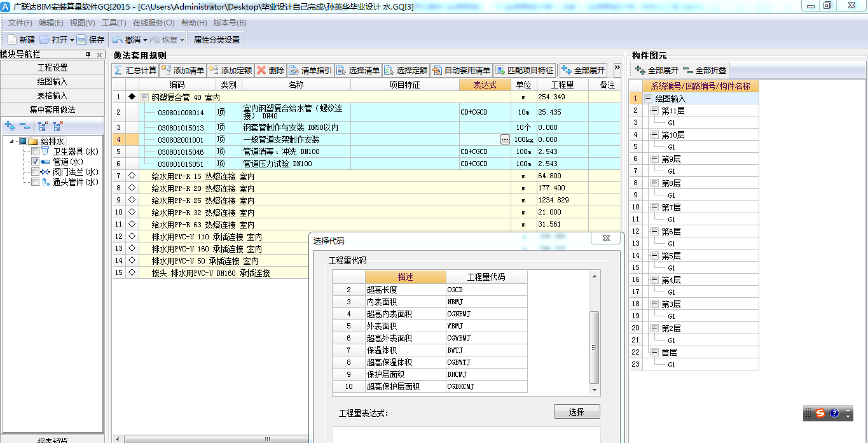Image resolution: width=868 pixels, height=443 pixels.
Task: Open the 视图(V) menu
Action: [x=82, y=23]
